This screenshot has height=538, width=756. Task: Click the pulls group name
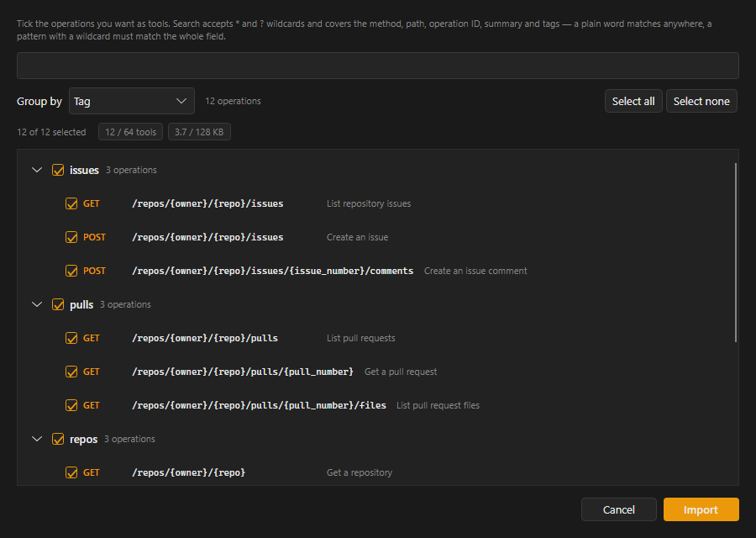click(x=81, y=305)
